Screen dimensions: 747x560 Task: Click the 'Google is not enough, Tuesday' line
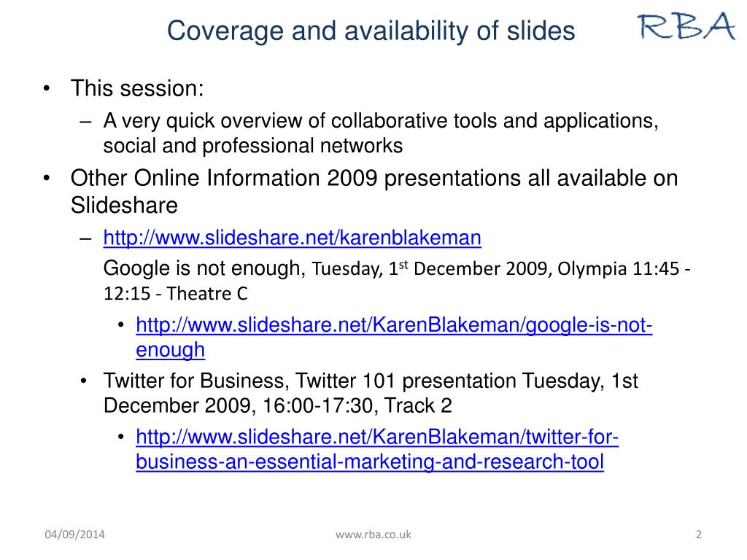click(397, 268)
